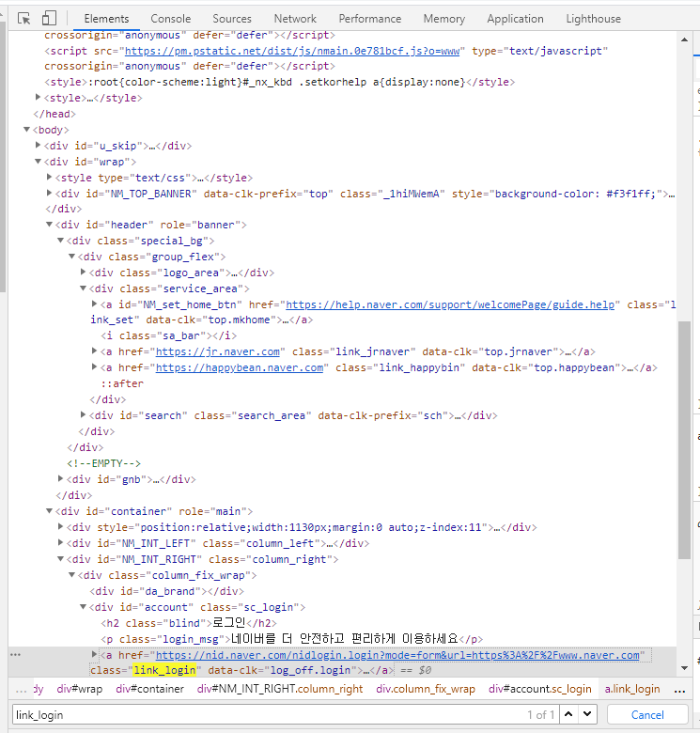Select a.link_login breadcrumb
The height and width of the screenshot is (733, 700).
pyautogui.click(x=632, y=689)
